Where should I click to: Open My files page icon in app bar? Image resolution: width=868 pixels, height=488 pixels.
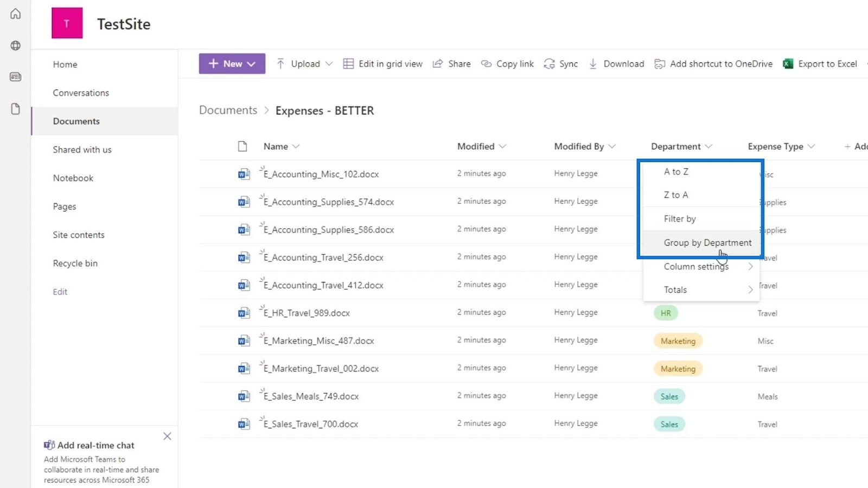[15, 109]
